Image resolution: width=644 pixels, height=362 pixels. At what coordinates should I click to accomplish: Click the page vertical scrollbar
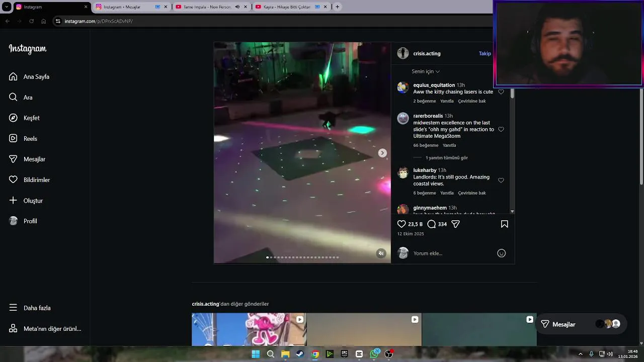[640, 136]
